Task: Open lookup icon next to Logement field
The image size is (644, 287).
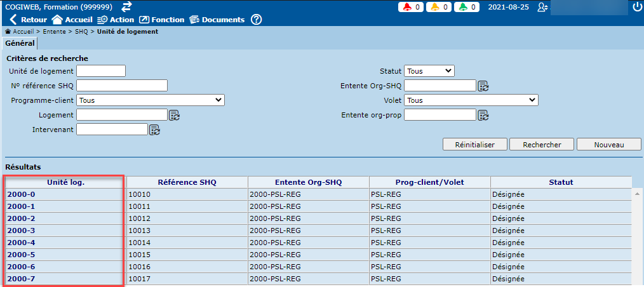Action: tap(174, 115)
